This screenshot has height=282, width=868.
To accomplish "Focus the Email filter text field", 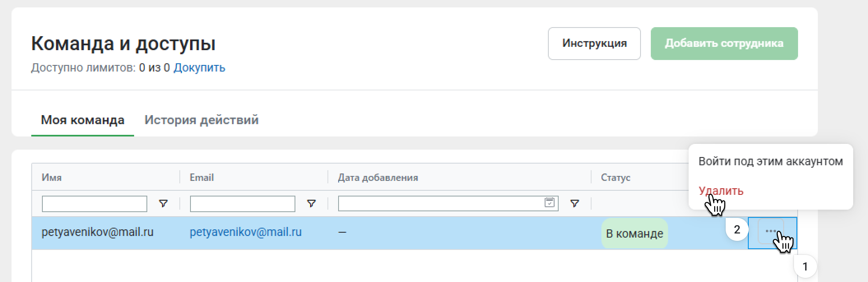I will 242,204.
